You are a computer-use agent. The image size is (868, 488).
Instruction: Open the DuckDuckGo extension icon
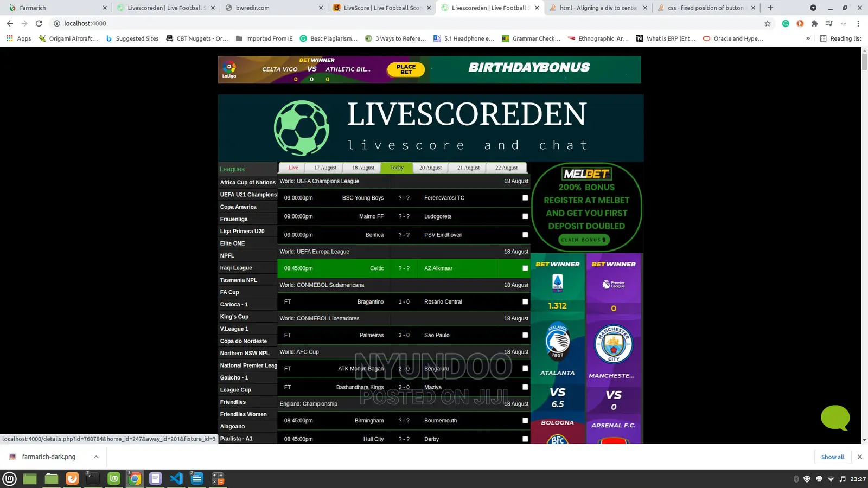coord(800,23)
